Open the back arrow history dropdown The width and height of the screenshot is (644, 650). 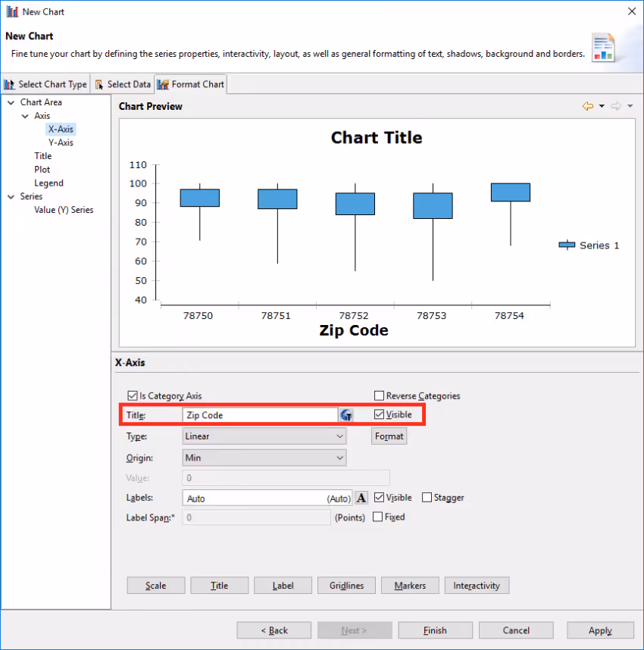pyautogui.click(x=602, y=106)
